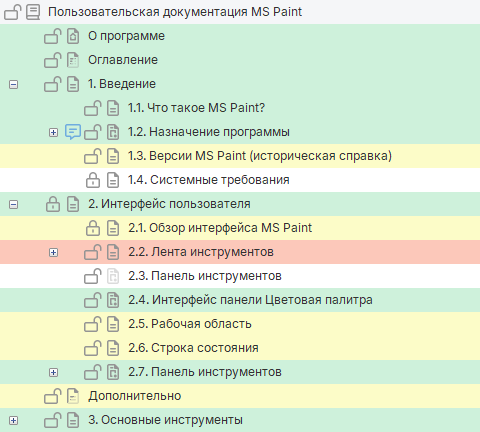
Task: Click the lock icon for 2.6. Строка состояния
Action: coord(93,348)
